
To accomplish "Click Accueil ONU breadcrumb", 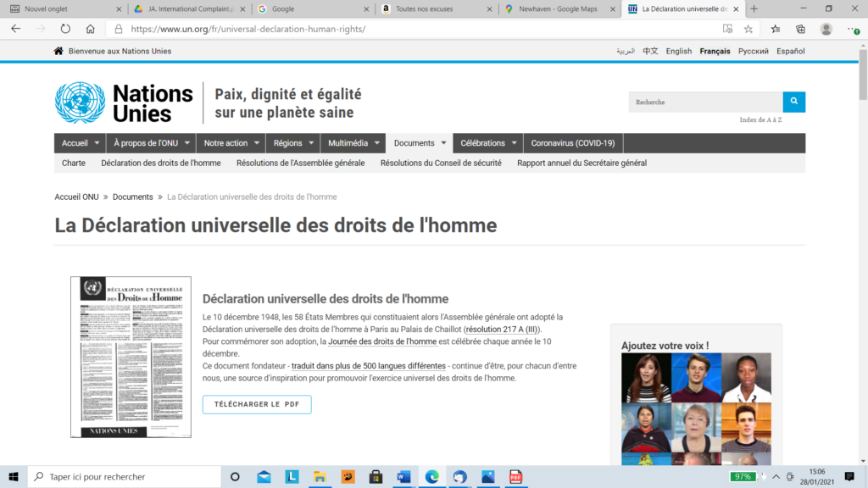I will [76, 197].
